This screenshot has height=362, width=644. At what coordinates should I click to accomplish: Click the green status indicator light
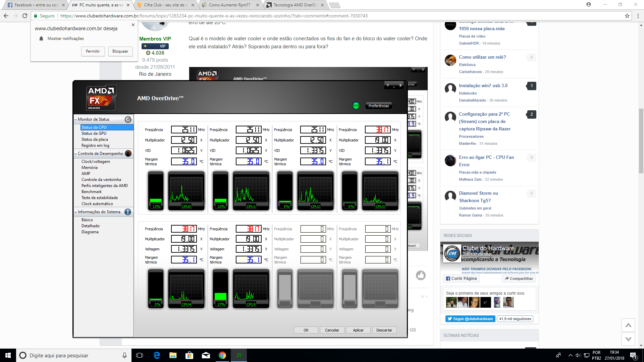coord(356,106)
